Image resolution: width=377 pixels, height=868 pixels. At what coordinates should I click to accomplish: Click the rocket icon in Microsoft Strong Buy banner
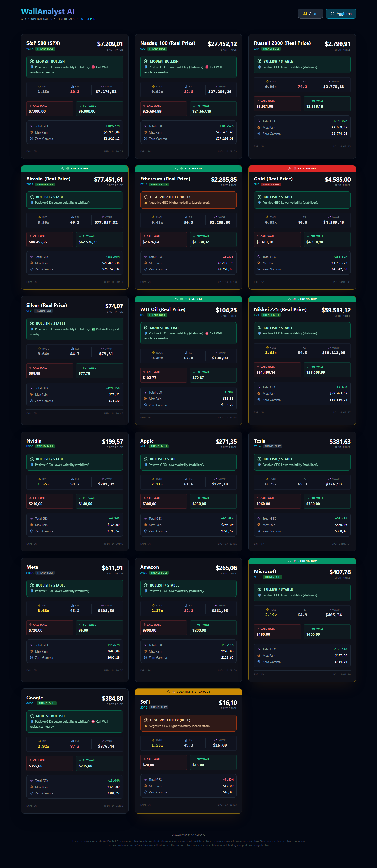pos(295,561)
